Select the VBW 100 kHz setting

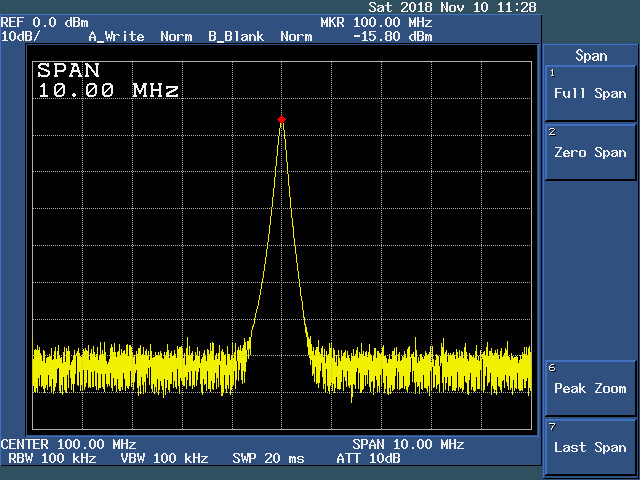(166, 458)
